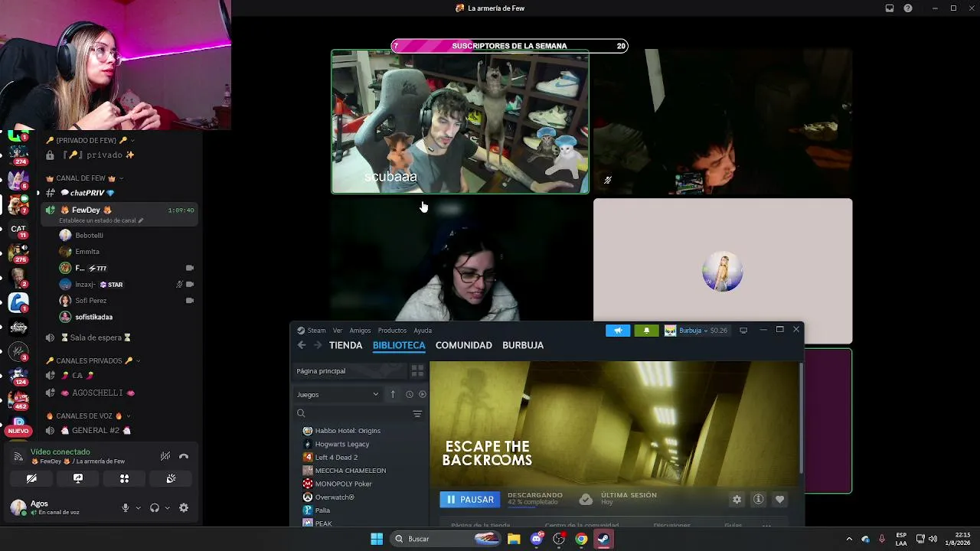Open headphone output options arrow
The height and width of the screenshot is (551, 980).
click(167, 508)
